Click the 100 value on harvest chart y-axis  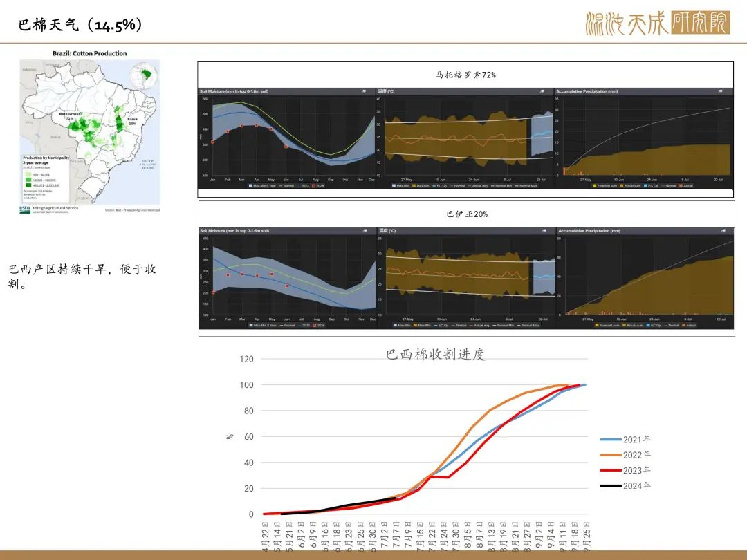pyautogui.click(x=246, y=385)
